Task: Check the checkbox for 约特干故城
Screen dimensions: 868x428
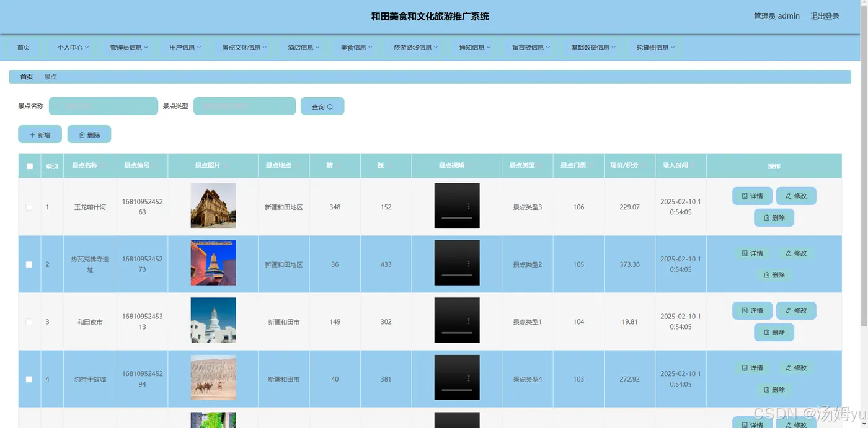Action: pyautogui.click(x=29, y=379)
